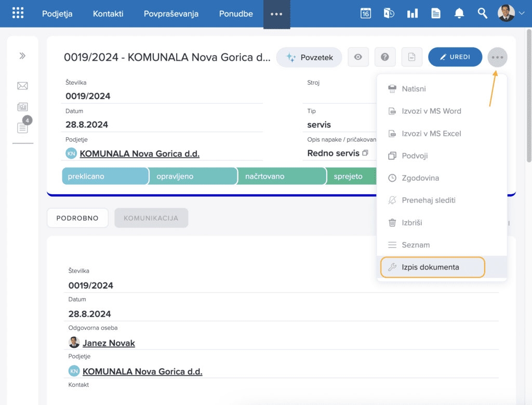Select Prenehaj slediti to stop following
This screenshot has height=405, width=532.
428,200
